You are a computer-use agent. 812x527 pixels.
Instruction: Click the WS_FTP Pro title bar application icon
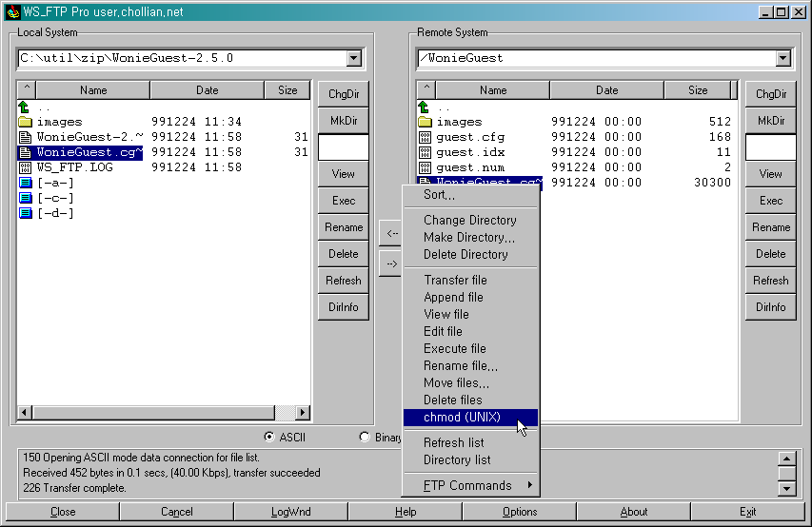tap(13, 12)
